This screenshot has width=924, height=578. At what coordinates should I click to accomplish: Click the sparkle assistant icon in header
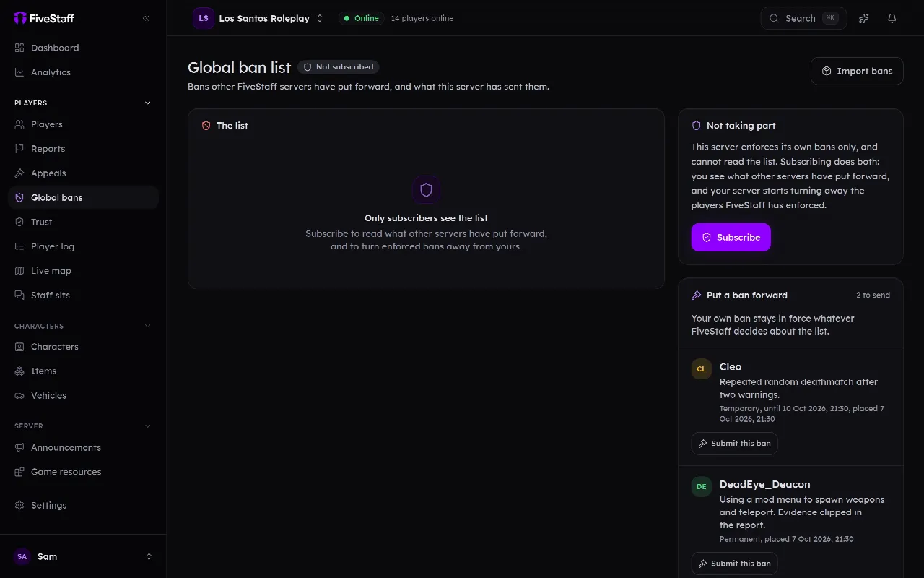(863, 18)
